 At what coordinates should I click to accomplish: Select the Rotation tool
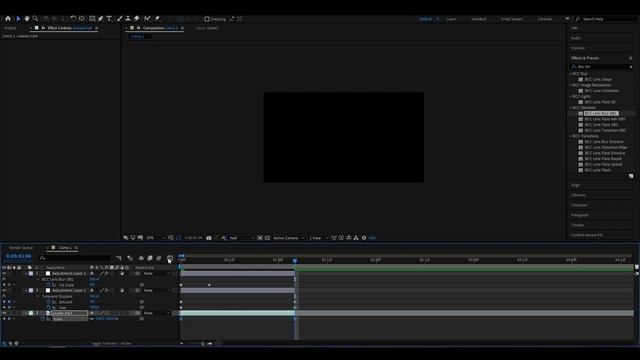pos(73,19)
